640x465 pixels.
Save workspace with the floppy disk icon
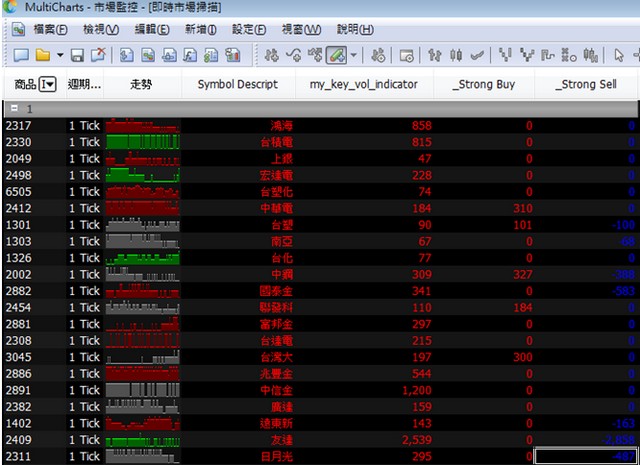pyautogui.click(x=77, y=55)
